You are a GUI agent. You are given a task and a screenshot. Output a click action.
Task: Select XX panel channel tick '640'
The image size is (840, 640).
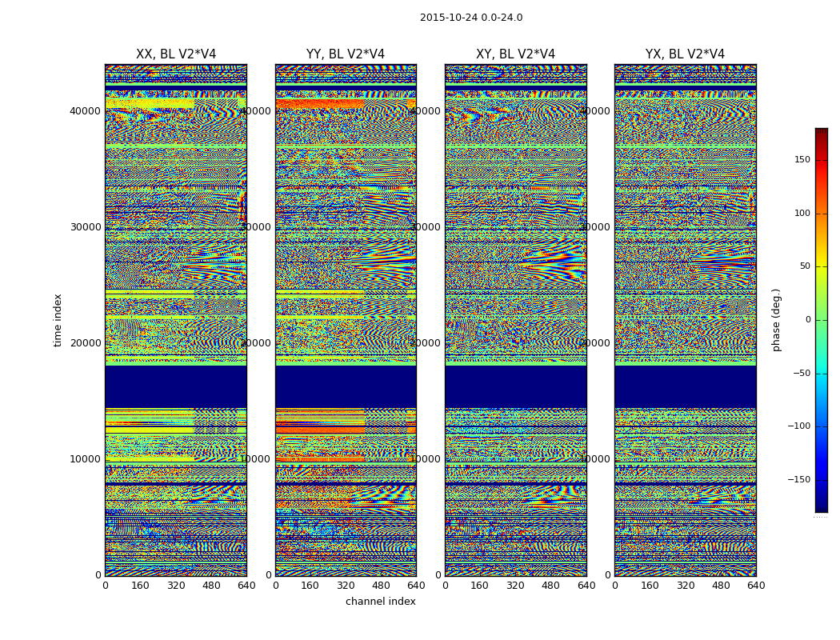[x=246, y=586]
